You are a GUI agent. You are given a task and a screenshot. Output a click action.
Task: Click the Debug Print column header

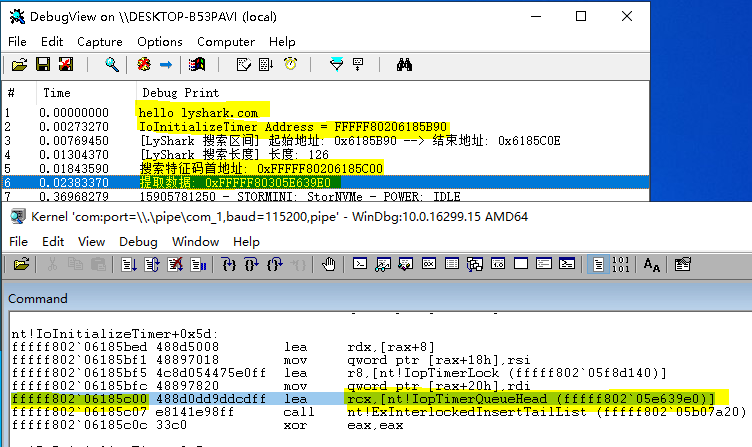[x=180, y=93]
